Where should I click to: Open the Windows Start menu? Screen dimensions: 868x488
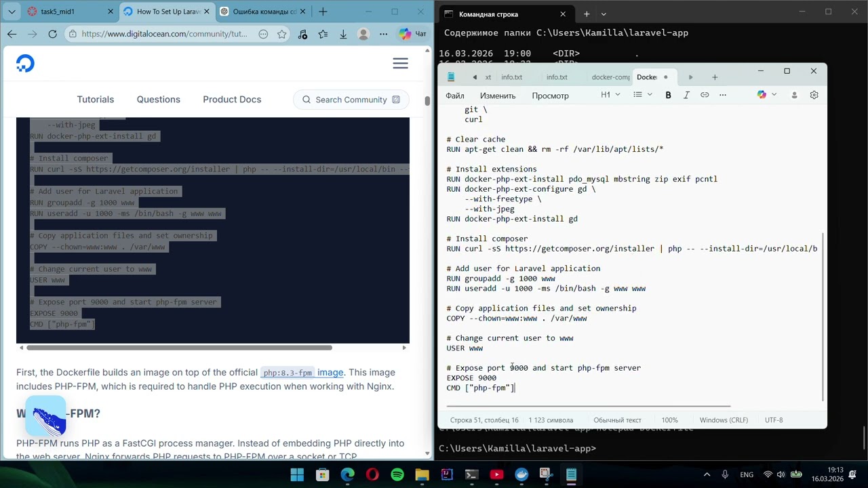297,474
